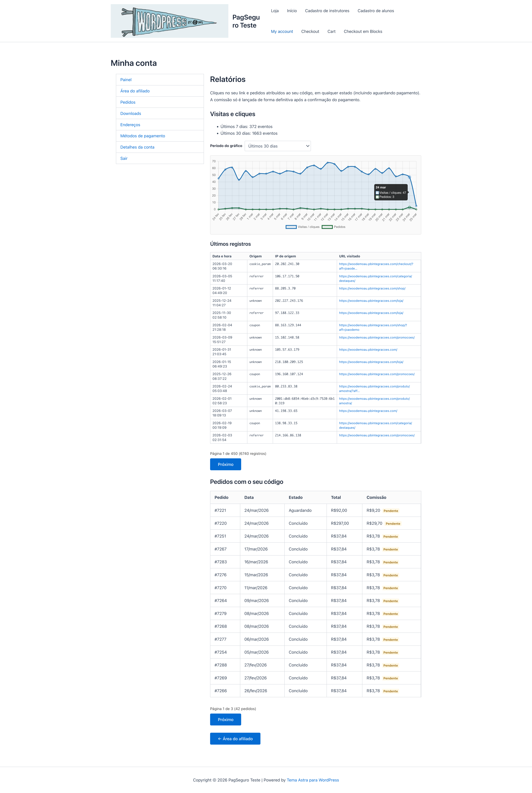Click Próximo below the pedidos table
The height and width of the screenshot is (793, 532).
tap(226, 719)
